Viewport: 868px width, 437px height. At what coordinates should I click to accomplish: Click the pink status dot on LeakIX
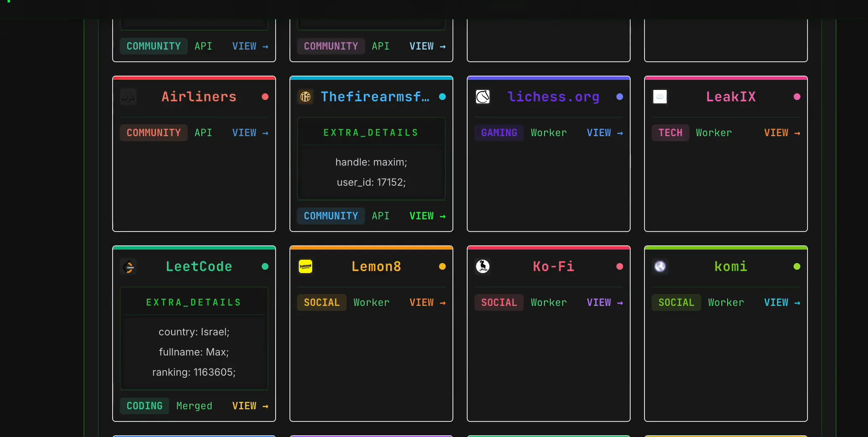(797, 97)
